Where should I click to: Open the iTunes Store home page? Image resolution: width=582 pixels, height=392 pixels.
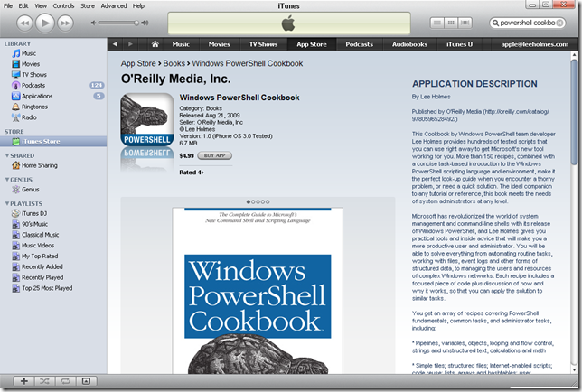[x=155, y=44]
